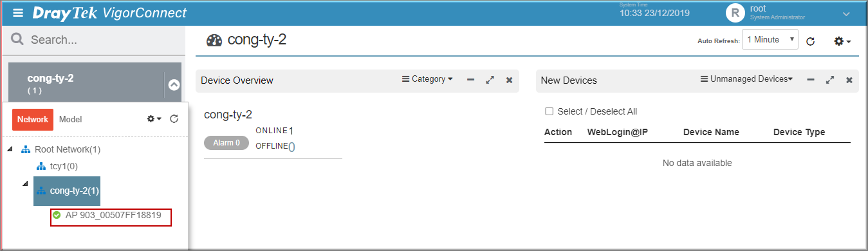Viewport: 868px width, 251px height.
Task: Select cong-ty-2(1) in the tree
Action: 67,191
